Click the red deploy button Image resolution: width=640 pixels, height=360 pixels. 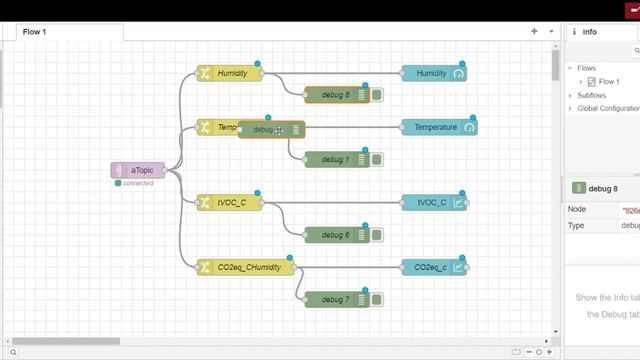pyautogui.click(x=632, y=10)
